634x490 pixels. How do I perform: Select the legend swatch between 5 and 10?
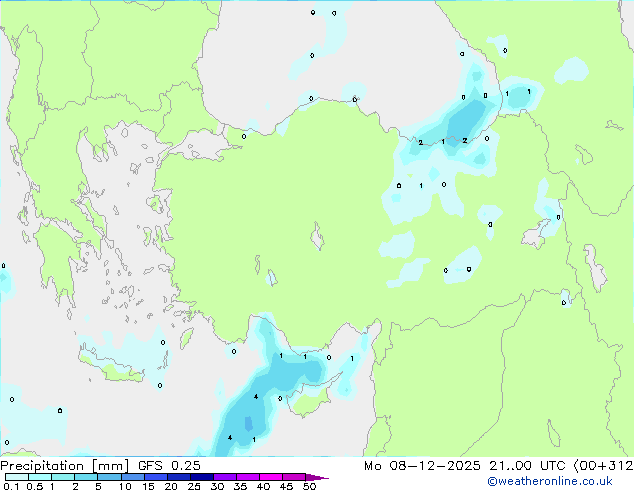coord(109,477)
